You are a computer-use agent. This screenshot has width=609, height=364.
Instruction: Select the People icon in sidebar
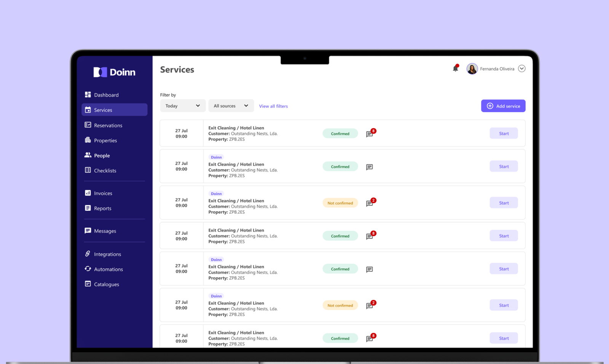click(88, 155)
